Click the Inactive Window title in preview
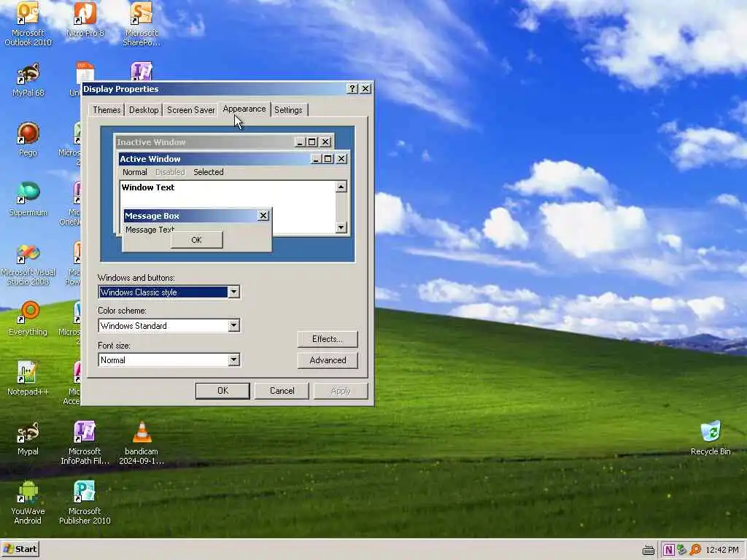The height and width of the screenshot is (560, 747). pyautogui.click(x=151, y=142)
